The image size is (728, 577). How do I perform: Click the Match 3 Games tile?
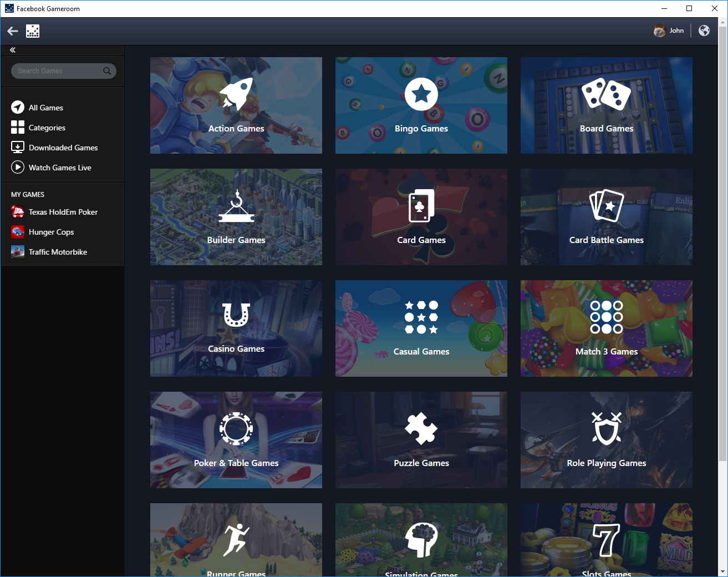coord(606,328)
